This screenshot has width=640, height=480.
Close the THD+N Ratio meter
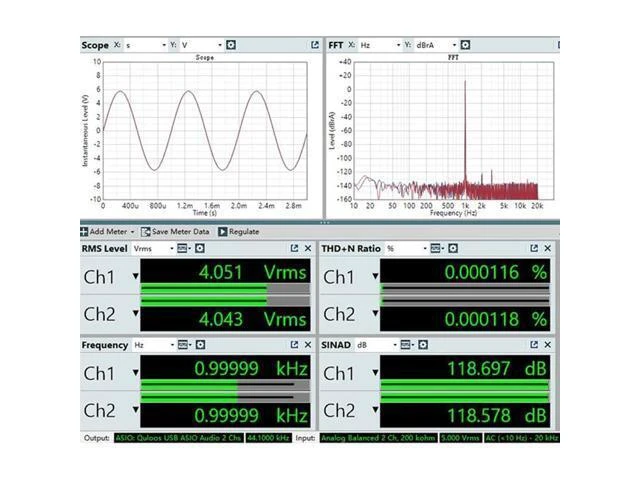click(548, 248)
